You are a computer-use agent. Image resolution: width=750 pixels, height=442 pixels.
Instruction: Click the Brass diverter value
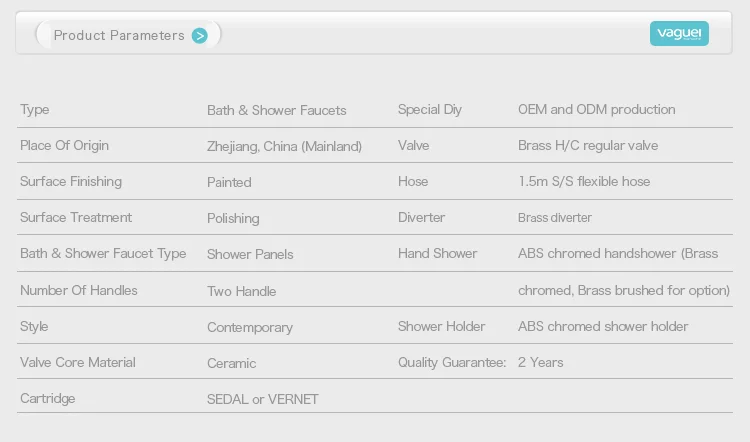[552, 218]
